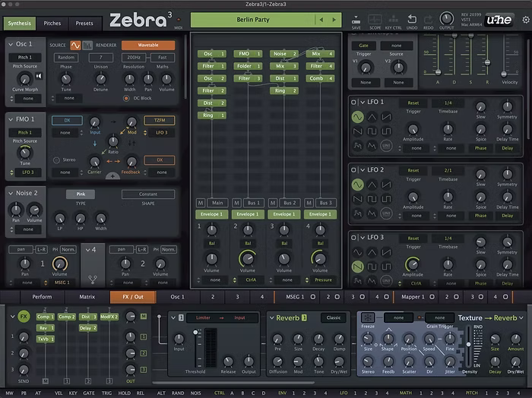Toggle LFO 2 power checkbox
Screen dimensions: 532x398
pyautogui.click(x=353, y=170)
